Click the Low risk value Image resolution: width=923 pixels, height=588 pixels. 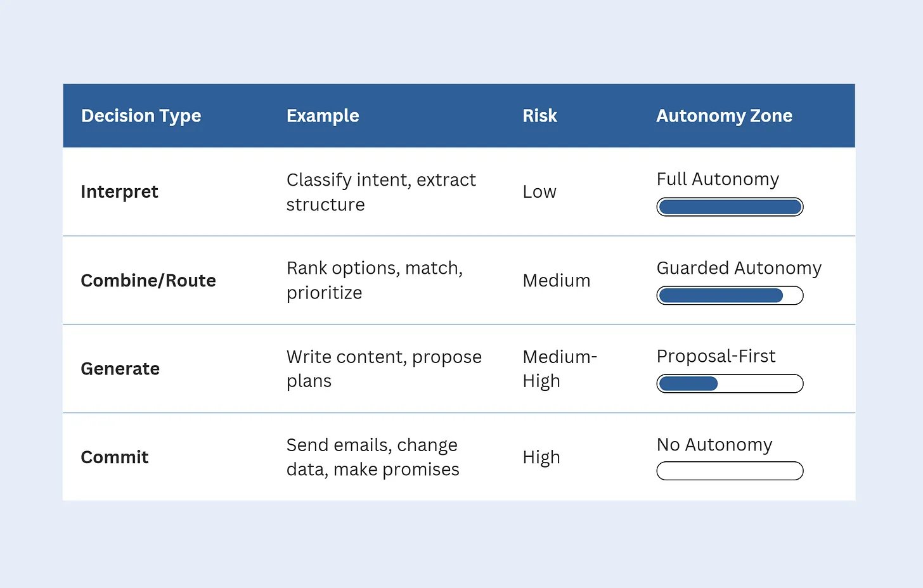(x=539, y=191)
